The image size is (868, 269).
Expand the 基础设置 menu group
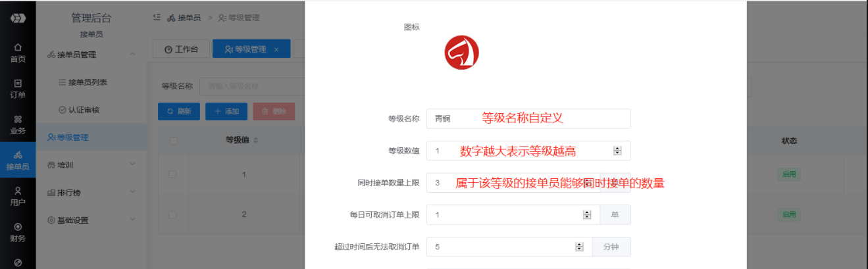click(x=91, y=220)
